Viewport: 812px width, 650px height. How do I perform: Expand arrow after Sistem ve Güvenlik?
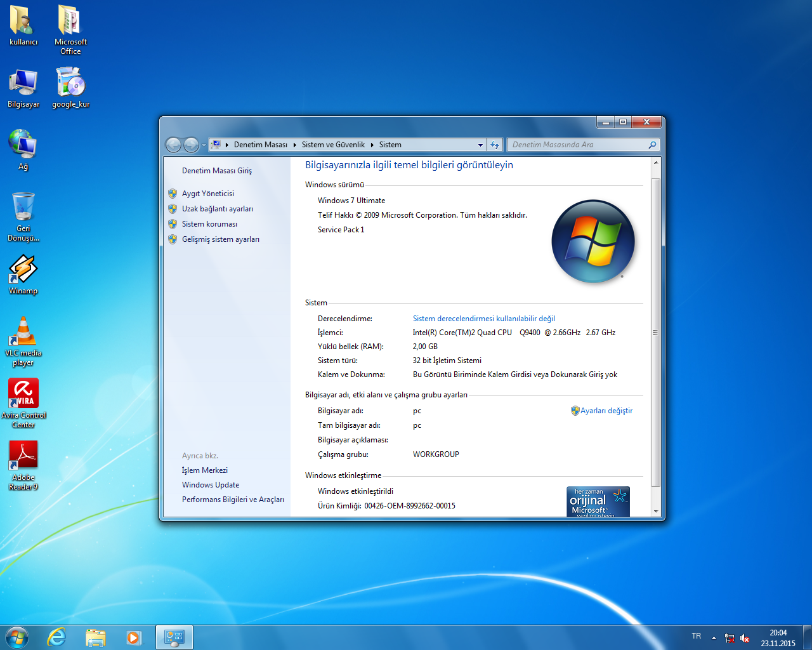point(372,145)
